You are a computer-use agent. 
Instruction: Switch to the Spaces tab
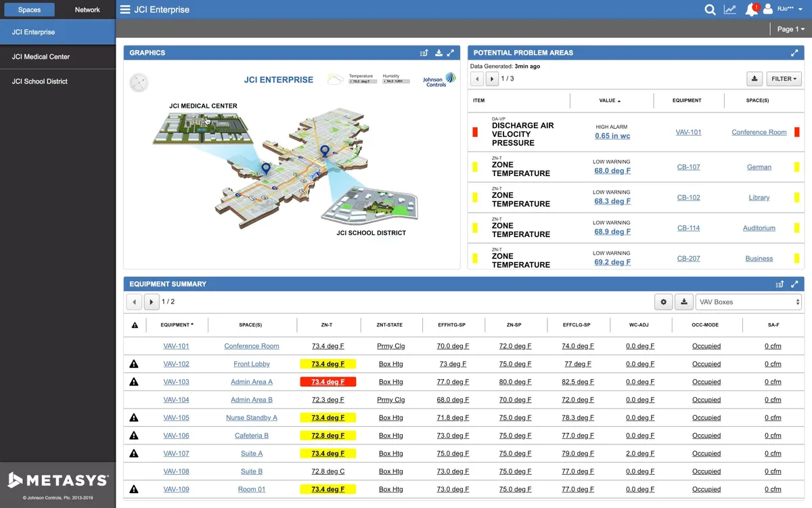pos(29,9)
